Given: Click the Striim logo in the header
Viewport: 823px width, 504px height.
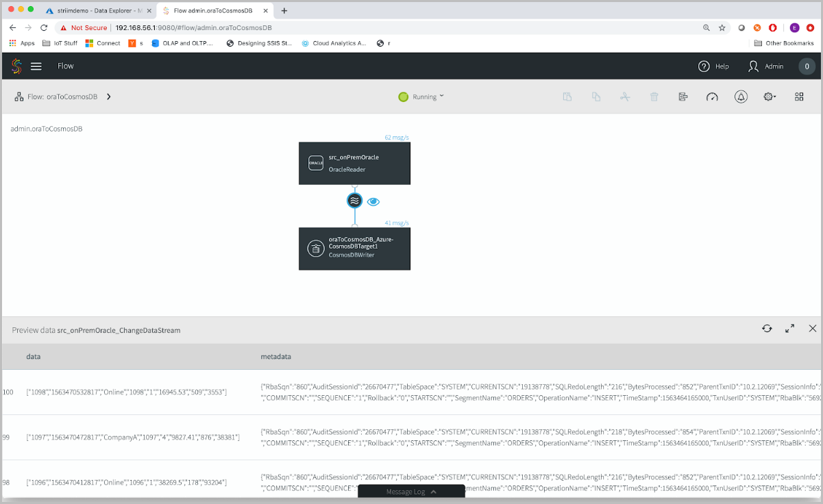Looking at the screenshot, I should click(x=15, y=66).
